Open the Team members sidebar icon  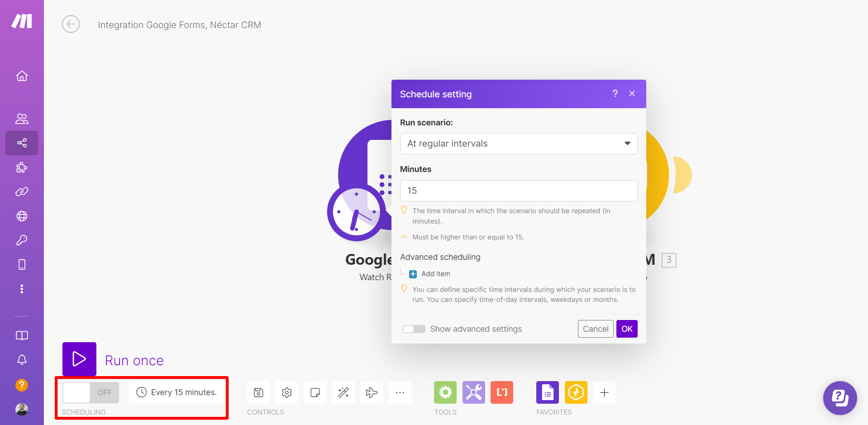(x=22, y=119)
